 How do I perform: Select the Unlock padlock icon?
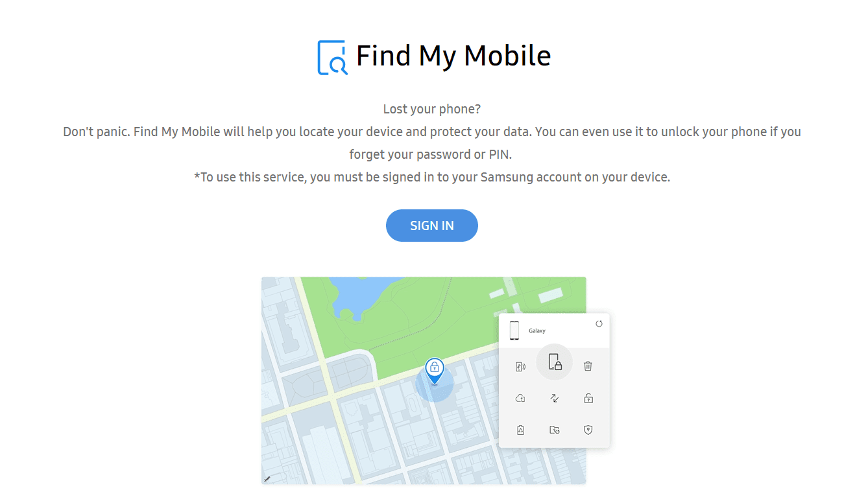[588, 398]
